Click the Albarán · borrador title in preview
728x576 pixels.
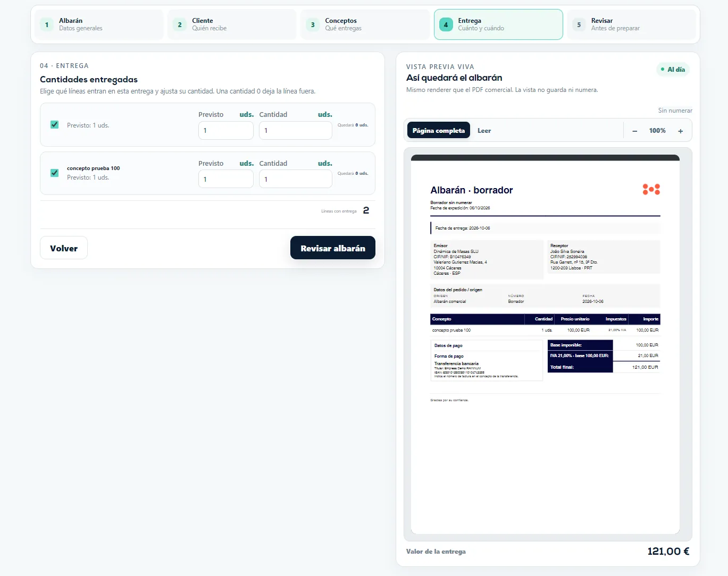pyautogui.click(x=472, y=190)
